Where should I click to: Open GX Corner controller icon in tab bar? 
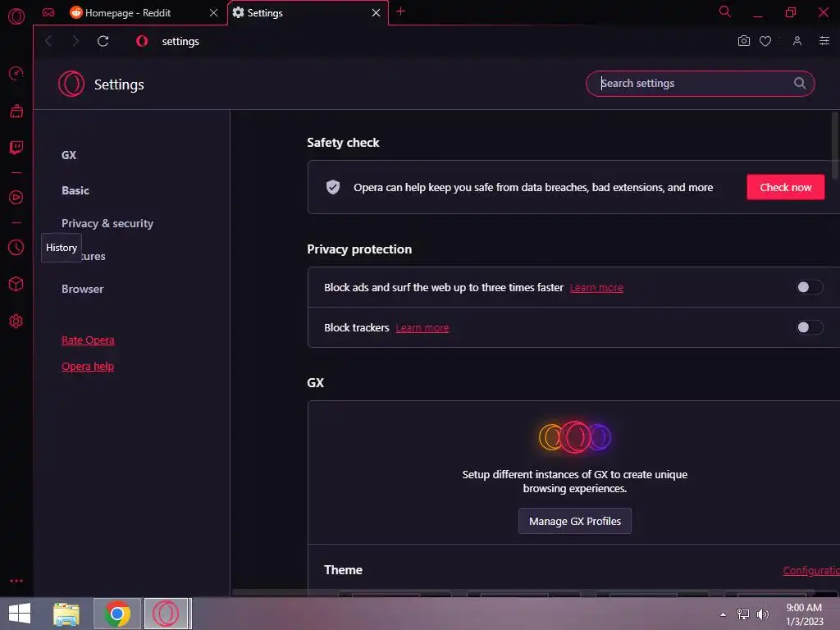pyautogui.click(x=48, y=12)
